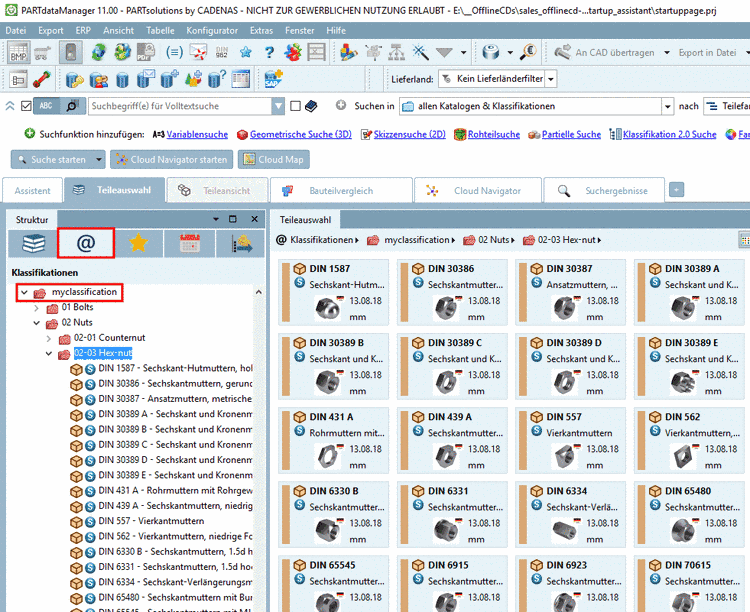Click the blue question mark help icon
750x612 pixels.
point(269,52)
